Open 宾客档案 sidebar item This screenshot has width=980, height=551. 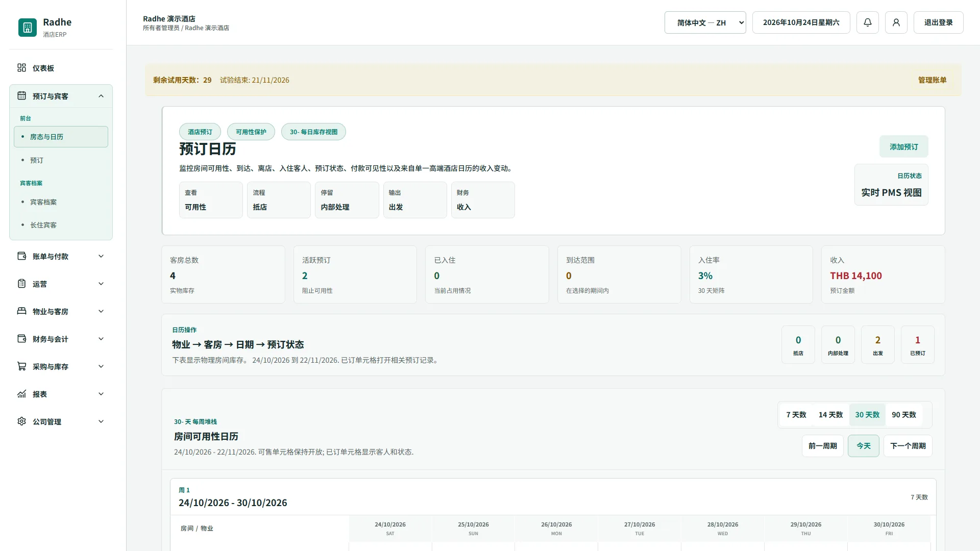(x=61, y=202)
